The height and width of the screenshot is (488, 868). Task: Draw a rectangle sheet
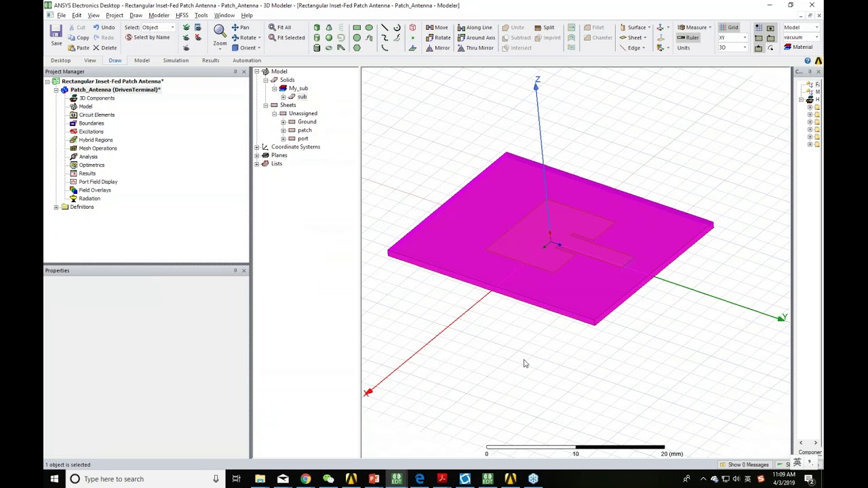pyautogui.click(x=357, y=28)
